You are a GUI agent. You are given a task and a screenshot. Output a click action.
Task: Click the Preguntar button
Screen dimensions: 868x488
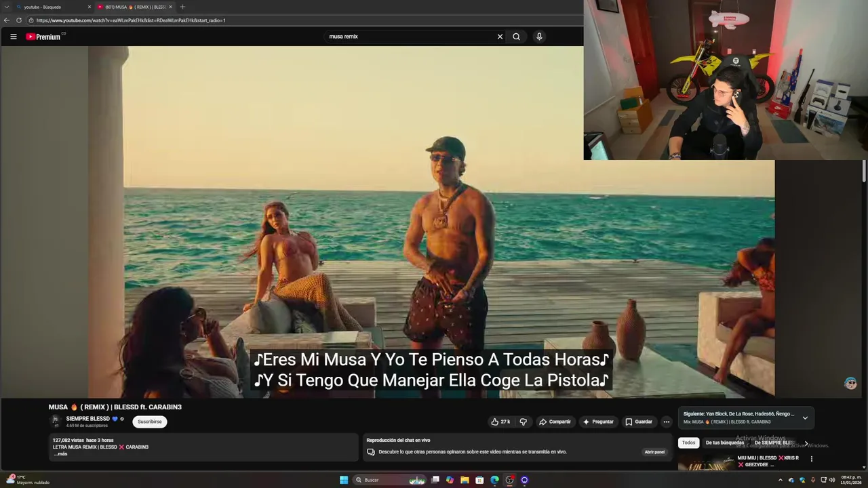[597, 422]
